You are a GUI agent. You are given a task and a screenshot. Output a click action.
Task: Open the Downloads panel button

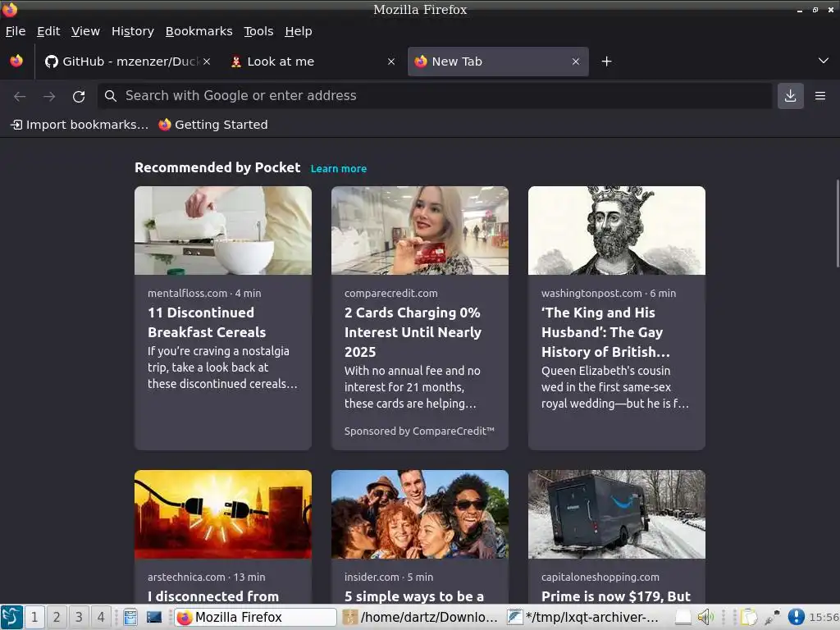click(x=790, y=96)
